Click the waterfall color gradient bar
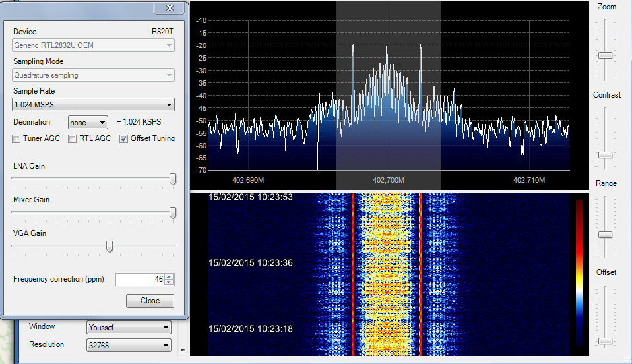 [579, 272]
